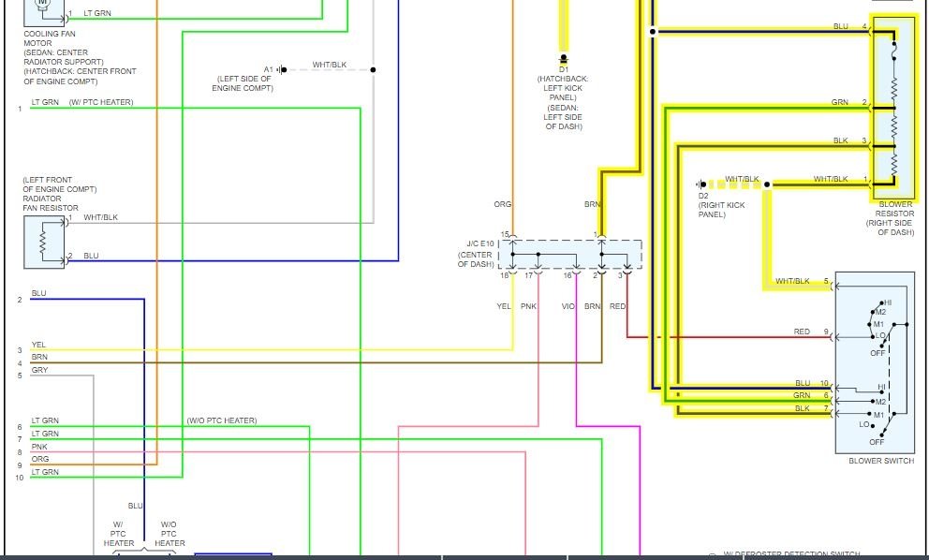Click the BRN label at left pin 4

(x=39, y=357)
